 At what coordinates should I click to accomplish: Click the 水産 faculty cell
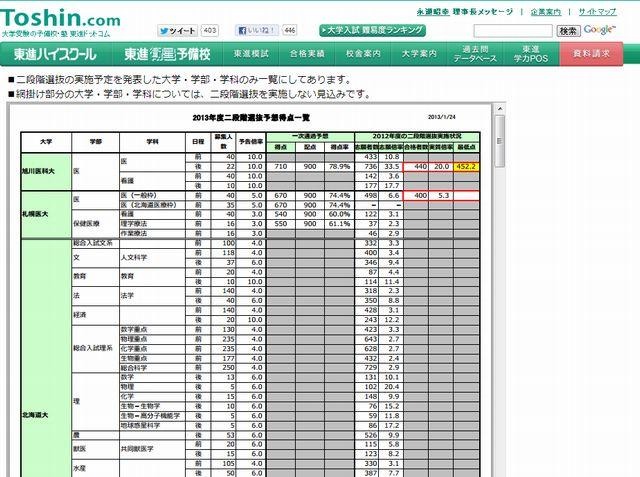pyautogui.click(x=96, y=468)
